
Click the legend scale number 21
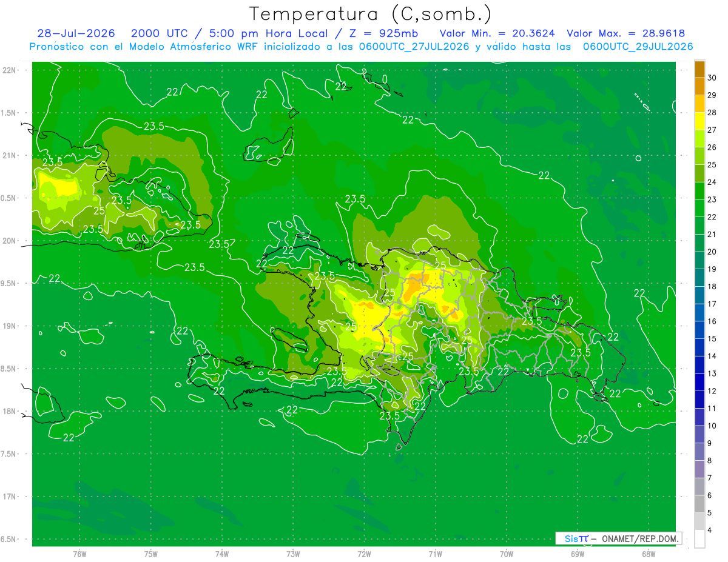(x=712, y=234)
